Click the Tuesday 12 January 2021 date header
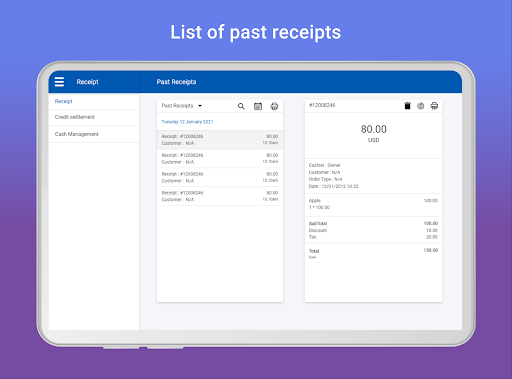Viewport: 512px width, 379px height. click(187, 122)
